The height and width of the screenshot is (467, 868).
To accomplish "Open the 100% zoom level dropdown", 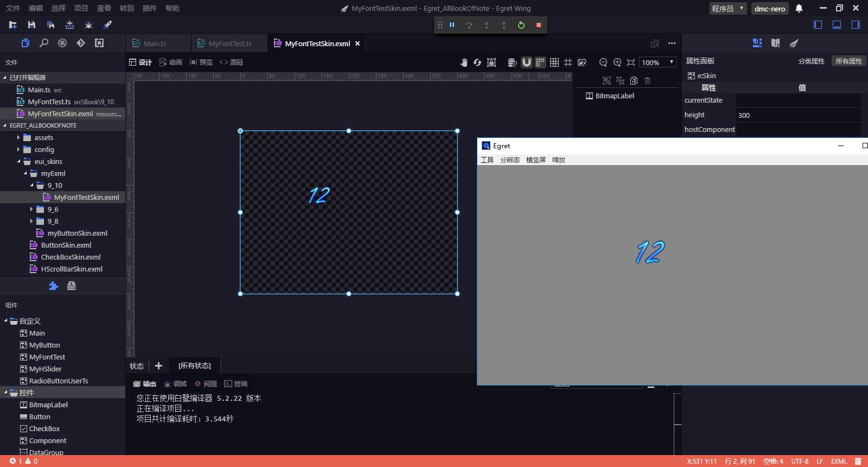I will coord(658,62).
